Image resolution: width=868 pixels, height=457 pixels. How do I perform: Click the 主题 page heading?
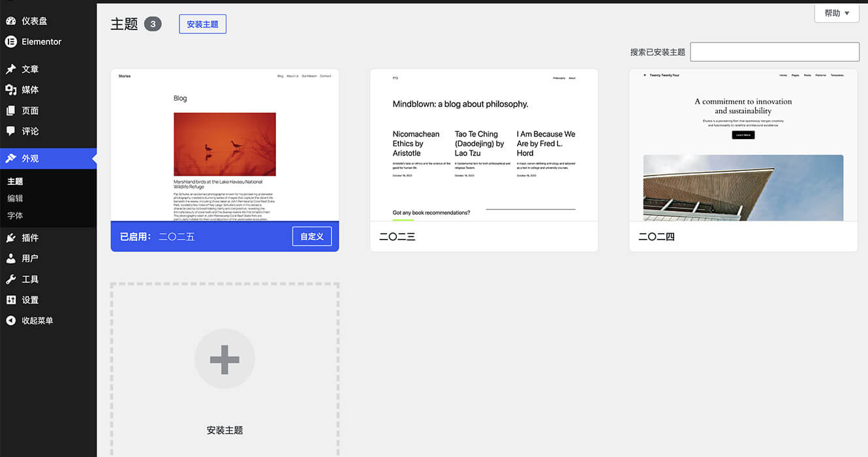coord(124,24)
